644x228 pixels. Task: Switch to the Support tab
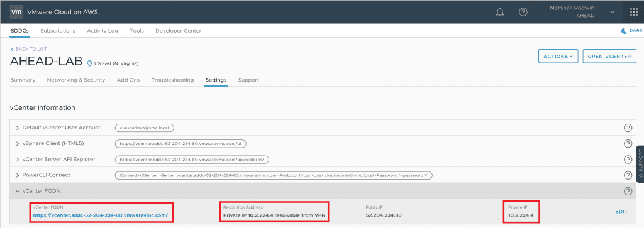(248, 80)
